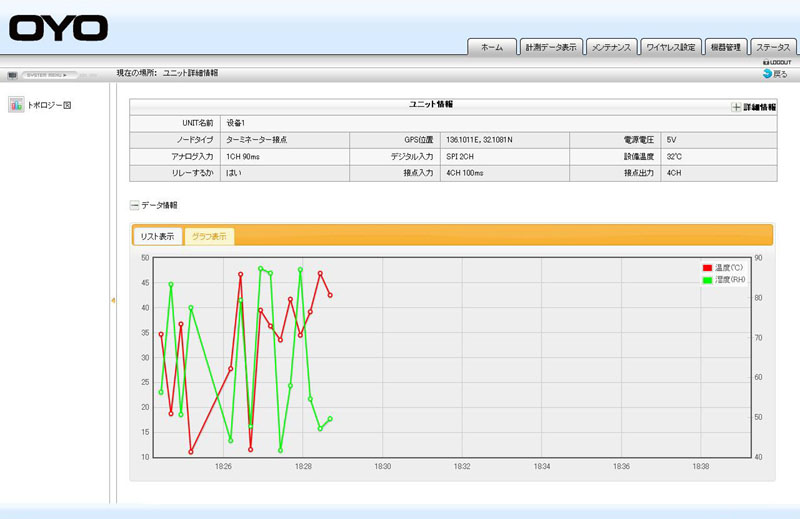Click the 18:38 time axis label
The height and width of the screenshot is (519, 800).
coord(701,466)
